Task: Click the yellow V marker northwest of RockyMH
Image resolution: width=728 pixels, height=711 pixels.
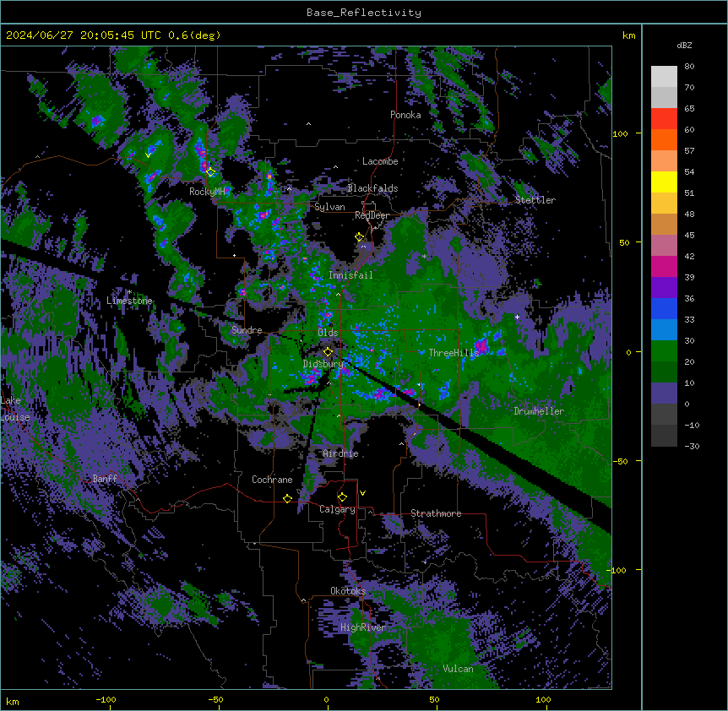Action: coord(148,155)
